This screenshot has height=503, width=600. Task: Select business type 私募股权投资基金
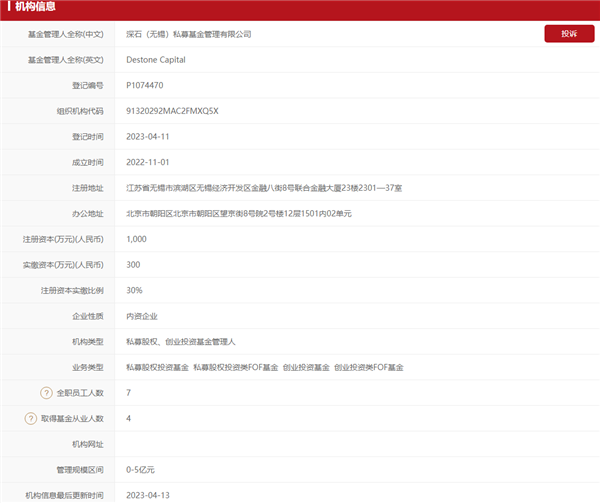(x=157, y=367)
